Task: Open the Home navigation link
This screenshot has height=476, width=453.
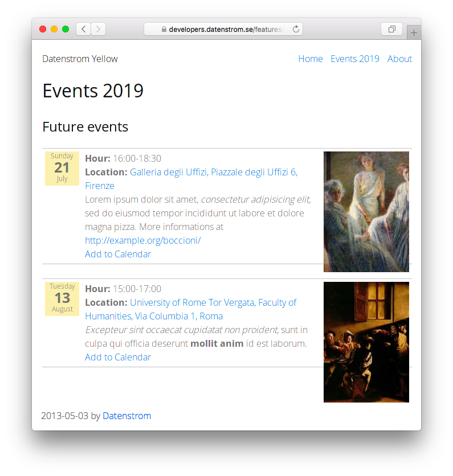Action: point(310,59)
